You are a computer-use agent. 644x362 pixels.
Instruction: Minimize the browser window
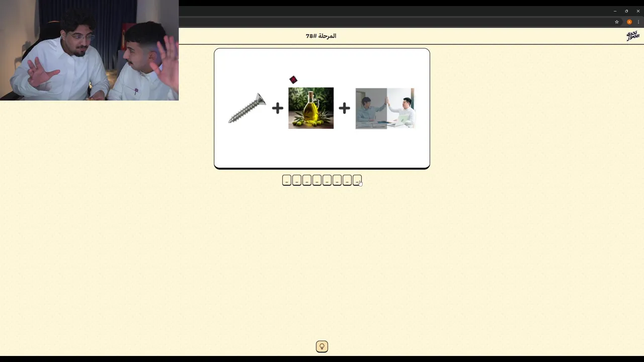615,11
